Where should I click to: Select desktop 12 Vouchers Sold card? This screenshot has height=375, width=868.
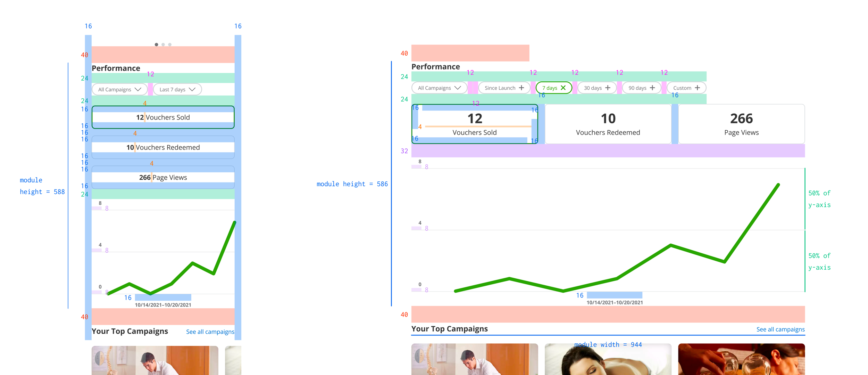(475, 124)
